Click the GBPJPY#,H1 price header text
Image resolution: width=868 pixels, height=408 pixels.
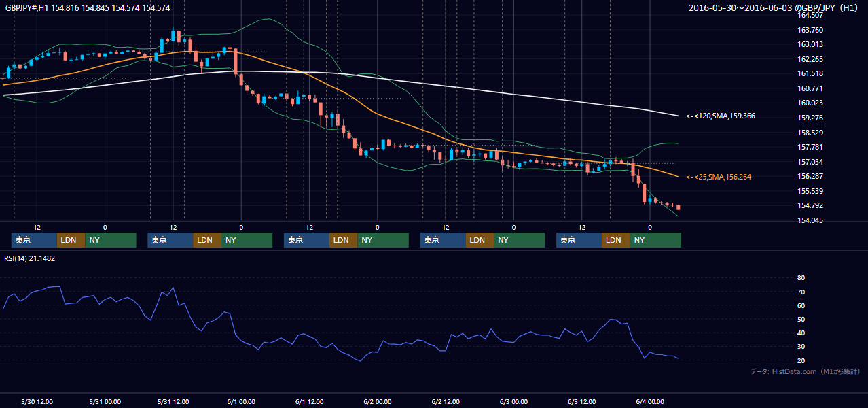pos(88,8)
